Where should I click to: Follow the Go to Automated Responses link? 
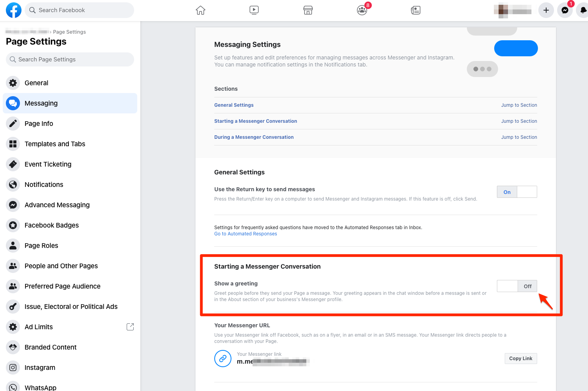point(246,234)
